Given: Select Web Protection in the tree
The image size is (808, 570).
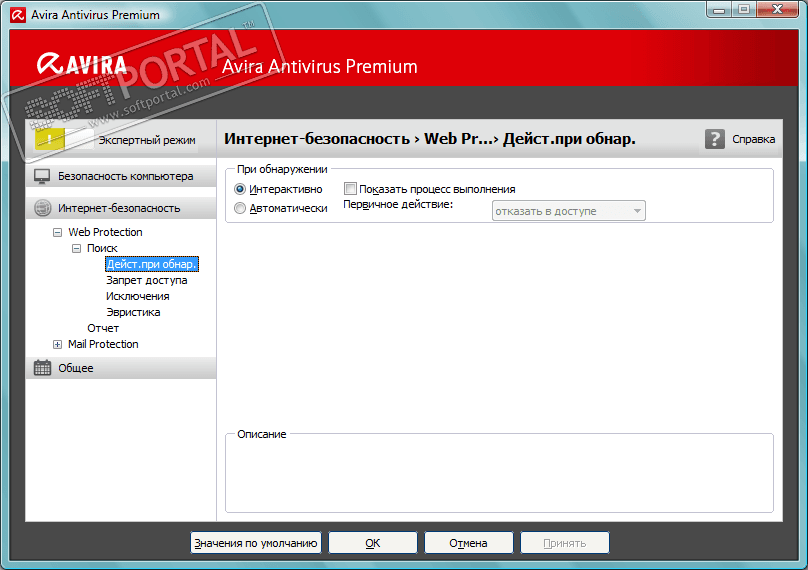Looking at the screenshot, I should click(x=105, y=232).
